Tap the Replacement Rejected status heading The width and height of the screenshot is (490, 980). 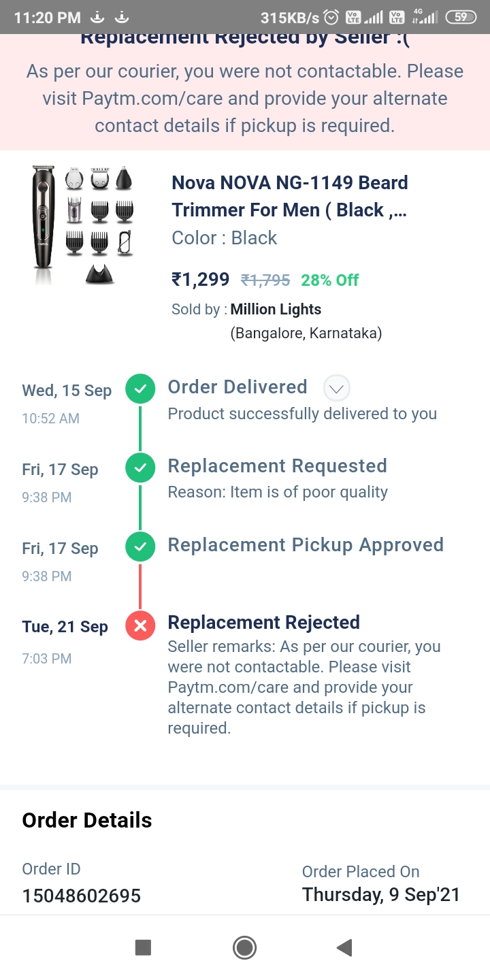(x=263, y=623)
